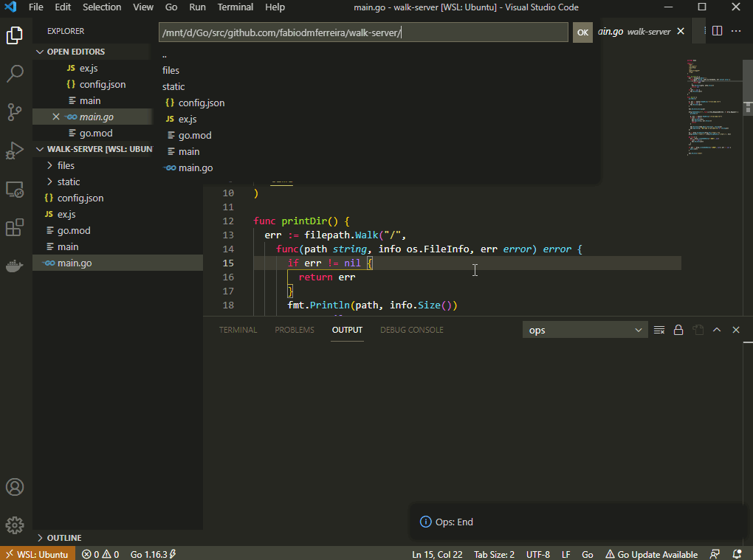Screen dimensions: 753x560
Task: Open the Terminal menu
Action: click(235, 7)
